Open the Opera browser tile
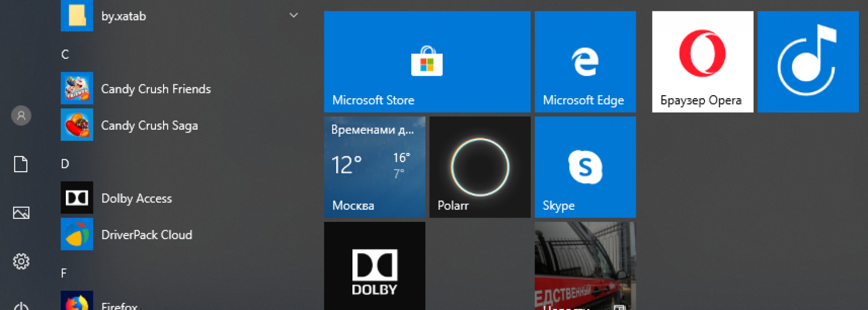Image resolution: width=868 pixels, height=310 pixels. (x=702, y=62)
